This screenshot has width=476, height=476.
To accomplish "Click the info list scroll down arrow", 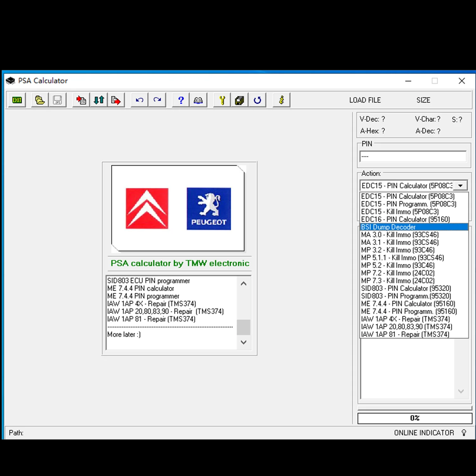I will coord(244,342).
